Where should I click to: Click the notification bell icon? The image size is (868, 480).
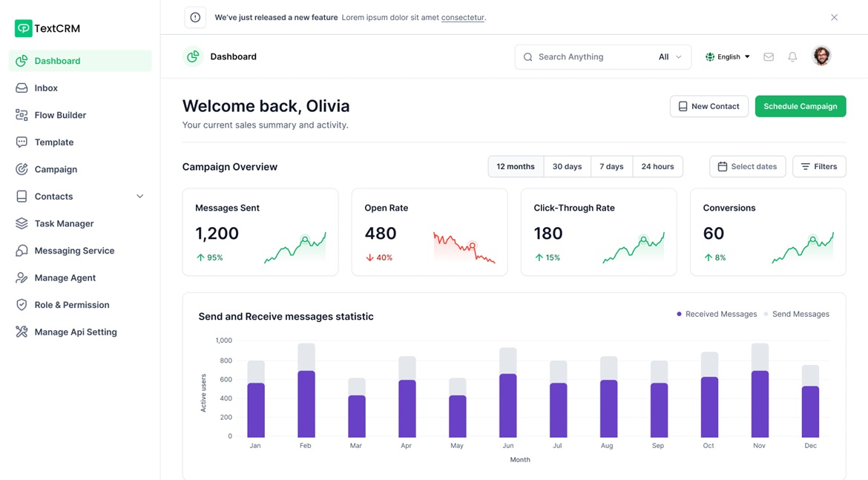tap(792, 57)
